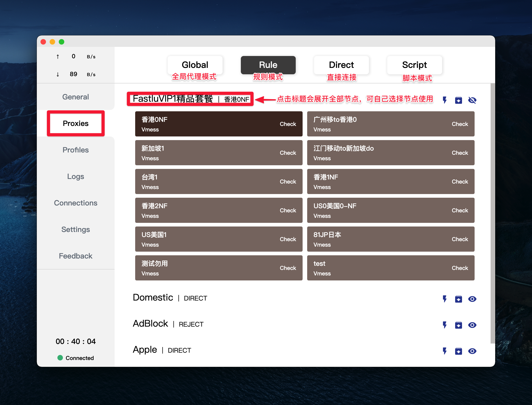Switch to Global proxy mode
The height and width of the screenshot is (405, 532).
coord(195,65)
